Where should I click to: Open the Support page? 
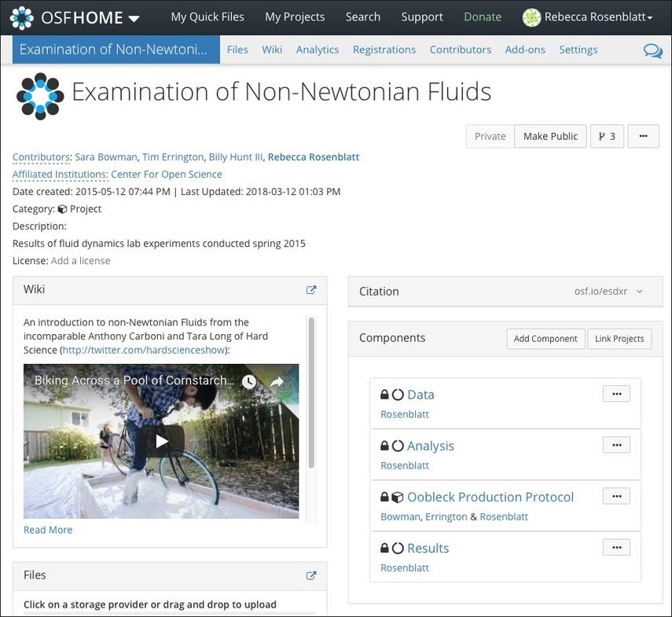[422, 17]
